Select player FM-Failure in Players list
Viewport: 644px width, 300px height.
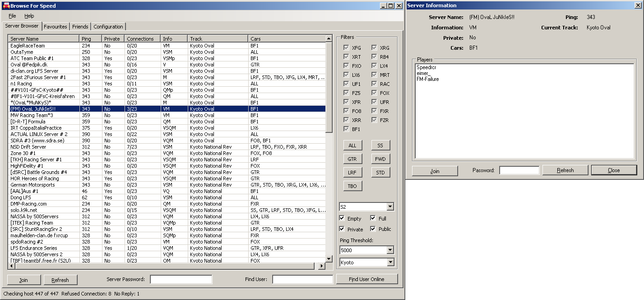tap(428, 79)
